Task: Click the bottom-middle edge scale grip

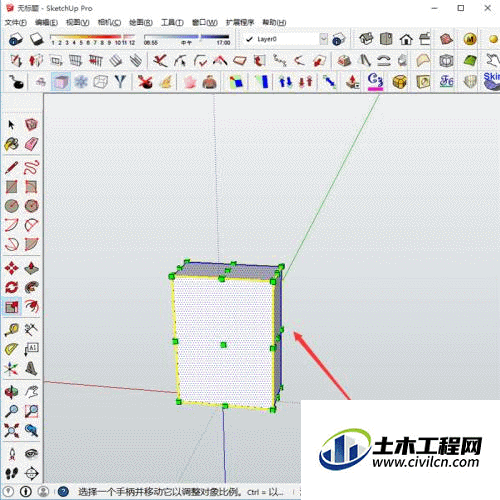Action: 225,406
